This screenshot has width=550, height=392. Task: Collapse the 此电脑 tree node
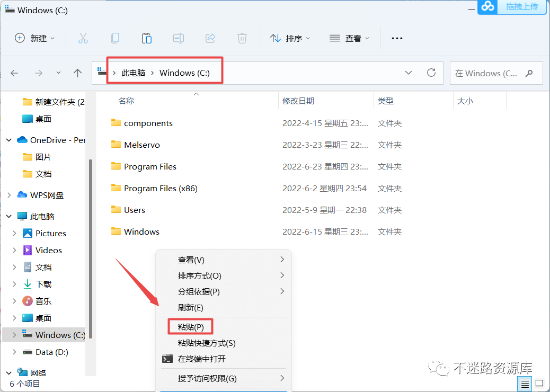point(9,216)
